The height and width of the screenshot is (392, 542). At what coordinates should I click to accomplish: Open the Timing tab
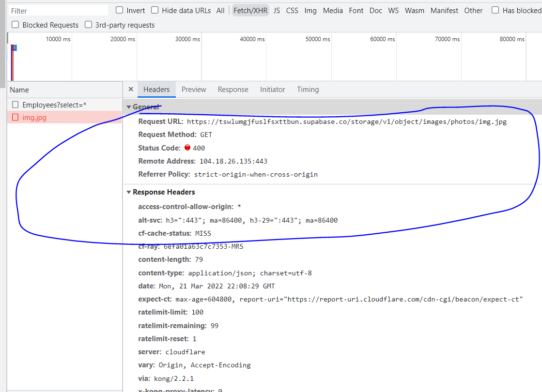(x=308, y=89)
